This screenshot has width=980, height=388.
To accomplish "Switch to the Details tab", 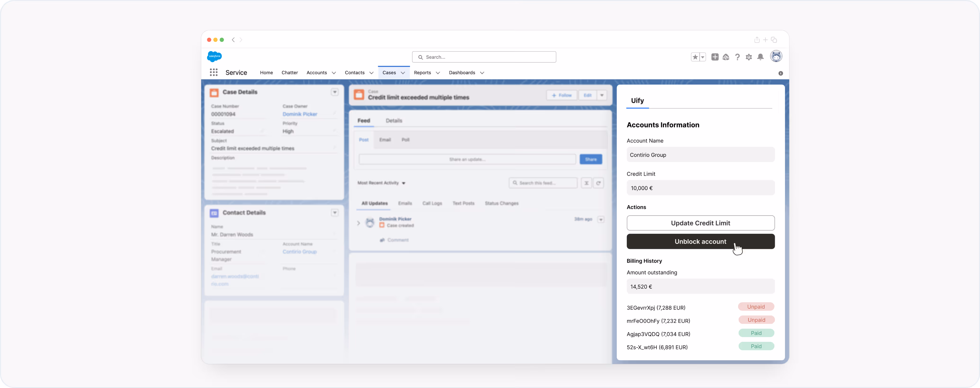I will point(394,121).
